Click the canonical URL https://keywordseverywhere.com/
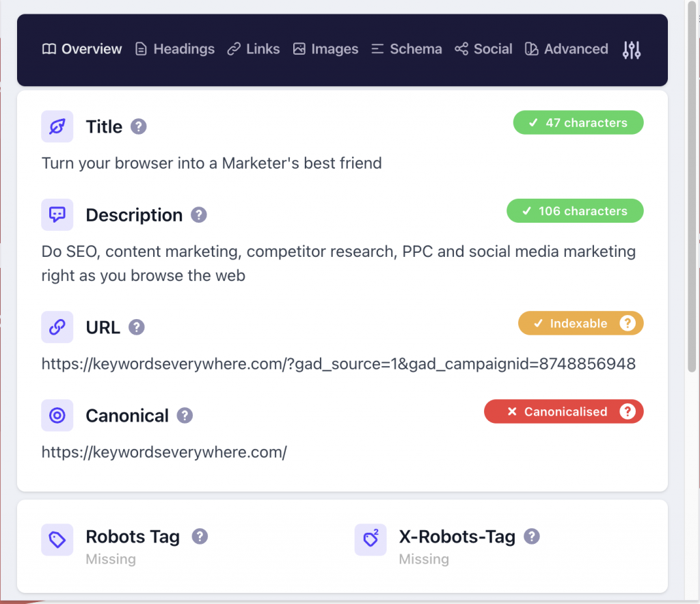Viewport: 700px width, 604px height. pyautogui.click(x=164, y=452)
